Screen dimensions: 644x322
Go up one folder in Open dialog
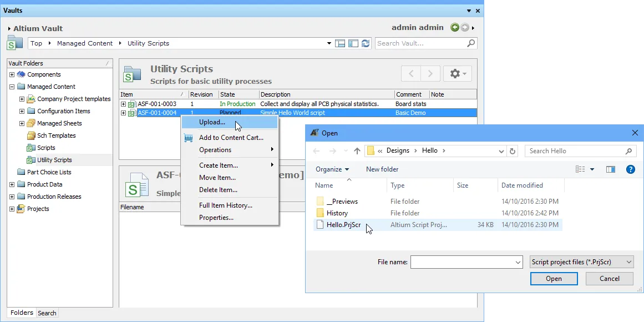point(357,151)
